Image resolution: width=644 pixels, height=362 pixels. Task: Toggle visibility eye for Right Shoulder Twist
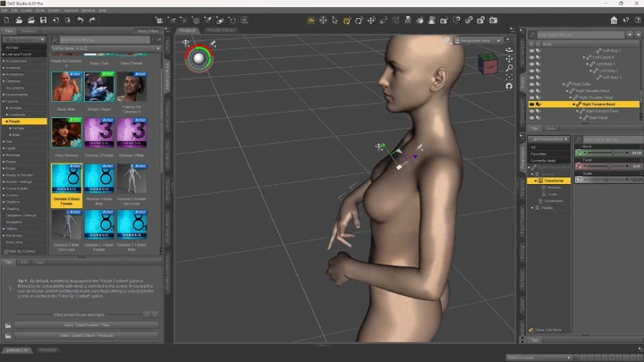pyautogui.click(x=531, y=97)
